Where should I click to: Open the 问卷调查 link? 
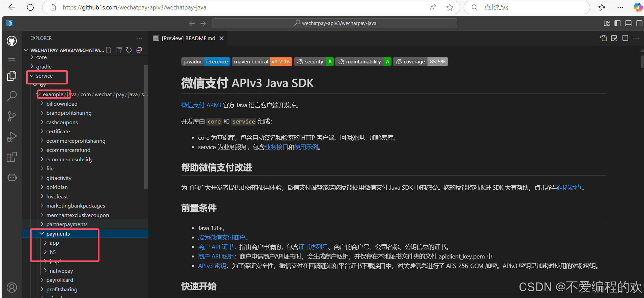(x=570, y=187)
